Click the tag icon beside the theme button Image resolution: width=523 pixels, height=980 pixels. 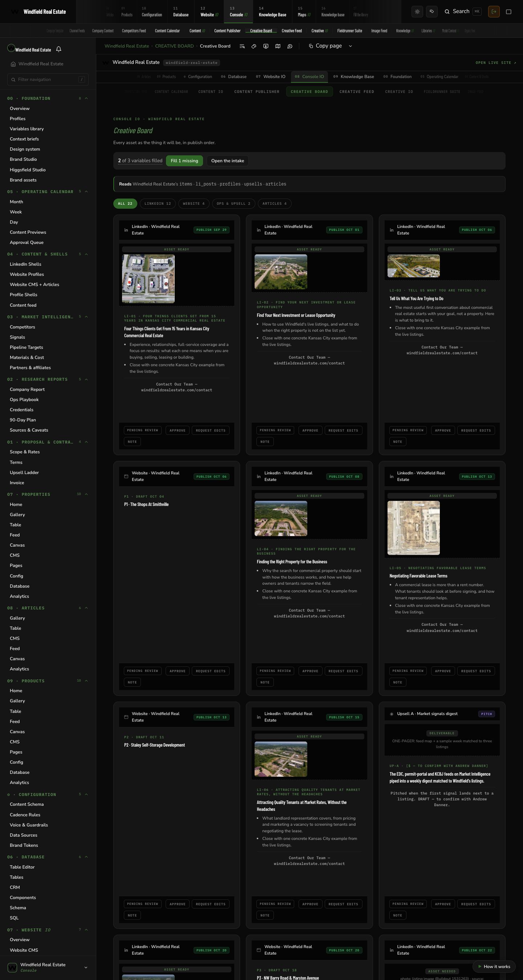[431, 11]
